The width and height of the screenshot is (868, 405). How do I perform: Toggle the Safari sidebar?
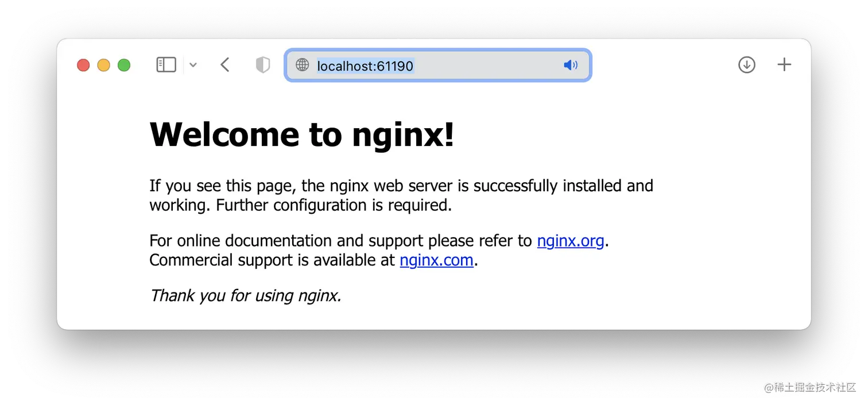pos(166,65)
